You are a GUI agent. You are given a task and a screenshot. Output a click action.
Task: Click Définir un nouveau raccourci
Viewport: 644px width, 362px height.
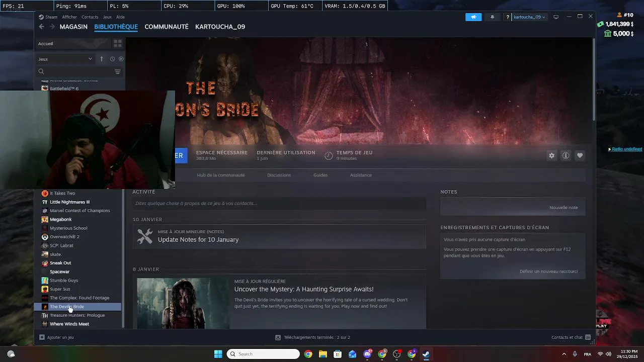549,271
